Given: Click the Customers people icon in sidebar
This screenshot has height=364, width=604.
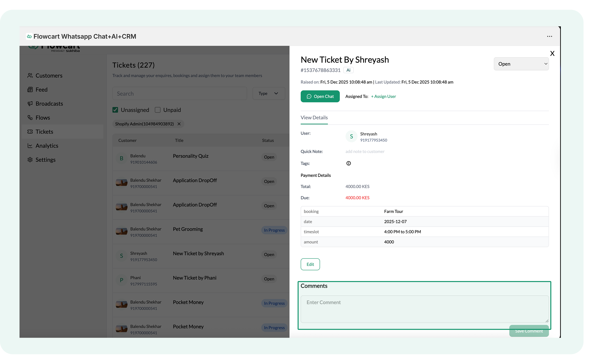Looking at the screenshot, I should tap(30, 75).
